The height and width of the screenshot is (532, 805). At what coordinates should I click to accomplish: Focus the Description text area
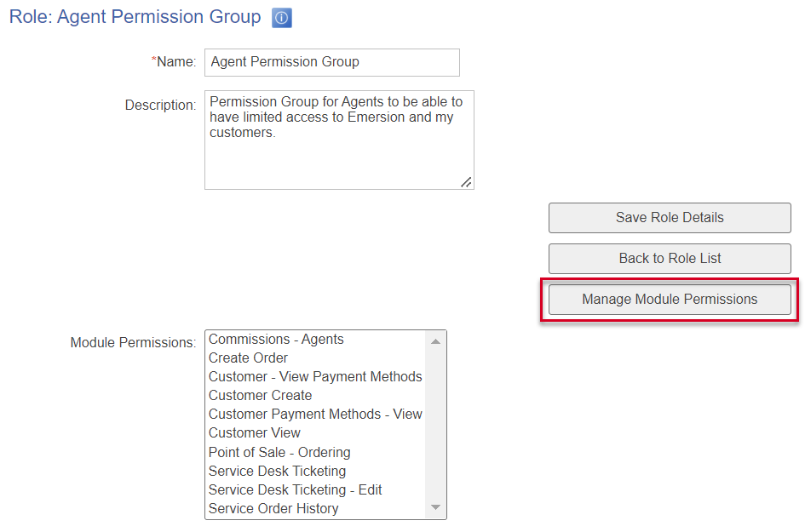[338, 140]
